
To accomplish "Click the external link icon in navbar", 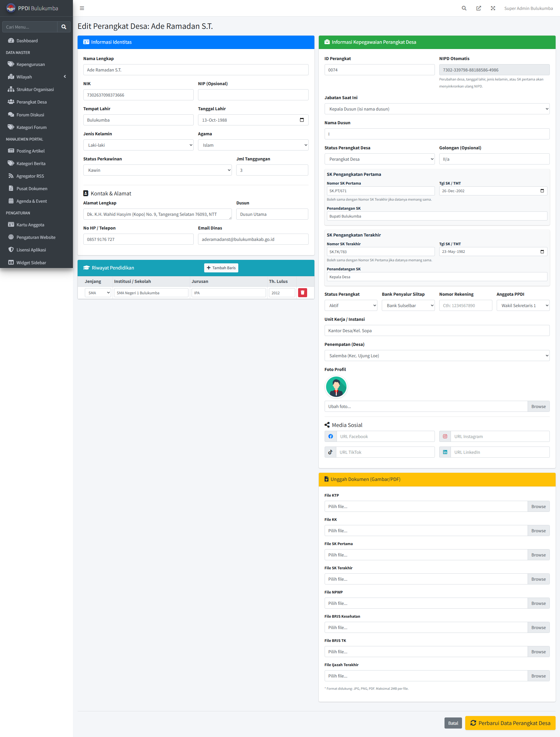I will [479, 8].
